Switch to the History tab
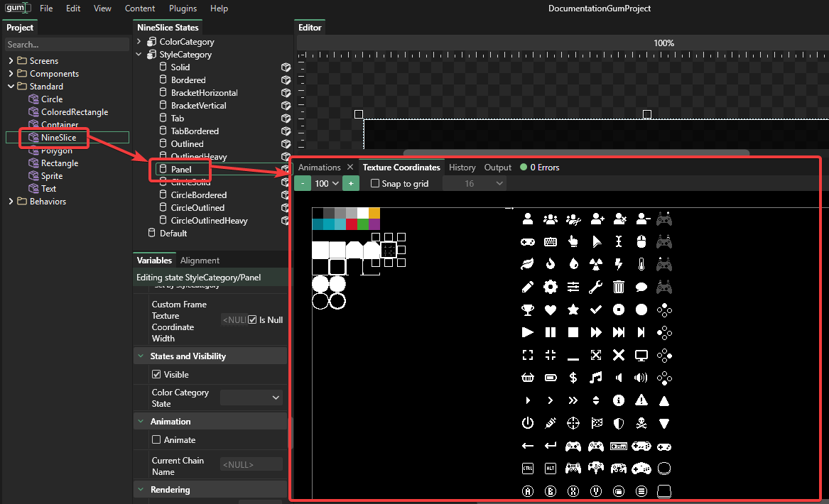Image resolution: width=829 pixels, height=504 pixels. [462, 168]
